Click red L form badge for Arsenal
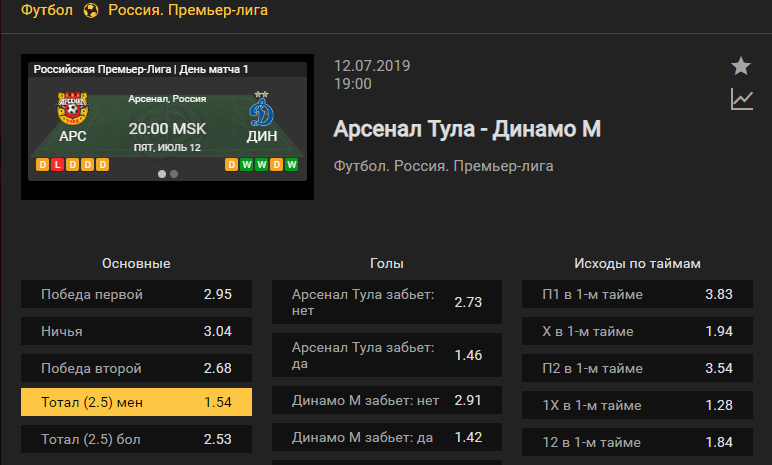This screenshot has height=465, width=772. [58, 165]
